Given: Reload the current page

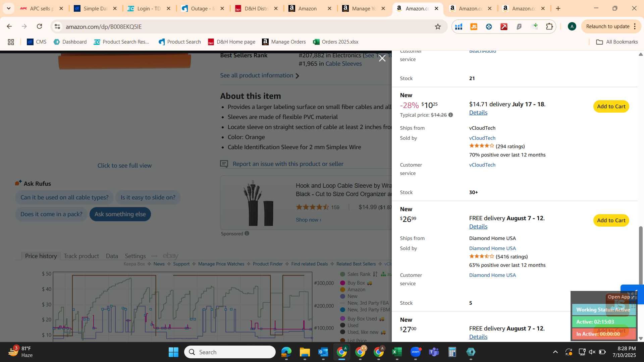Looking at the screenshot, I should tap(39, 26).
